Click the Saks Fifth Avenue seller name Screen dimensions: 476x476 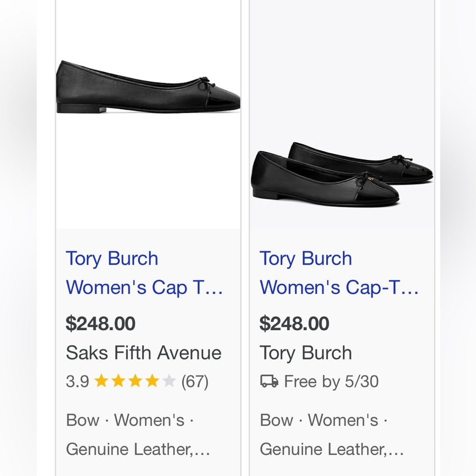[x=144, y=353]
